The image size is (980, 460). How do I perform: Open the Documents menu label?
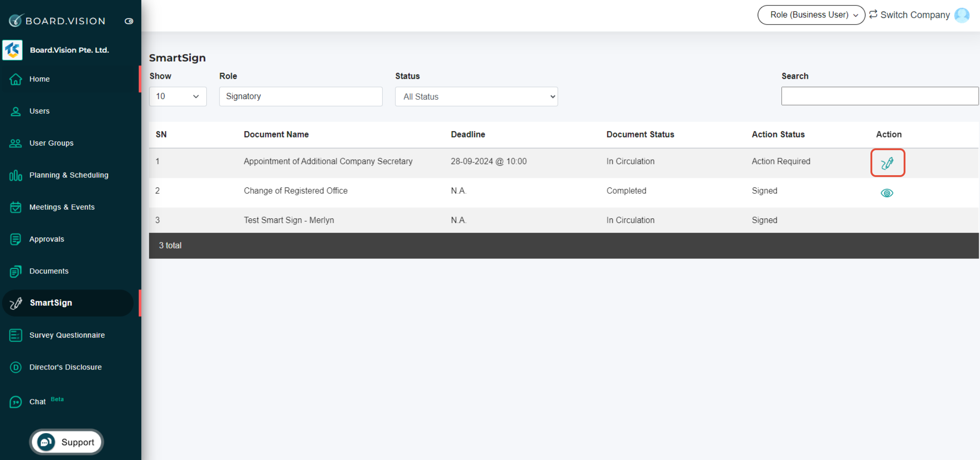point(49,271)
